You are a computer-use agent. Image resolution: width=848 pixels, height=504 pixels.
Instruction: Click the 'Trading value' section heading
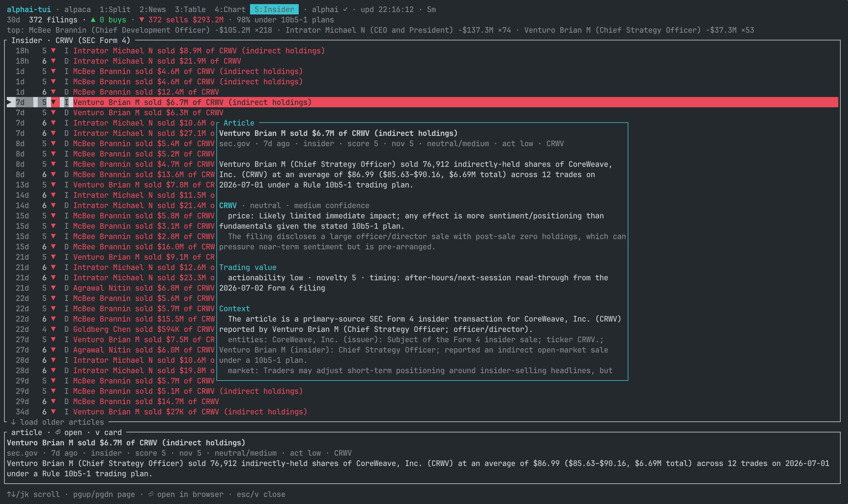(x=248, y=267)
